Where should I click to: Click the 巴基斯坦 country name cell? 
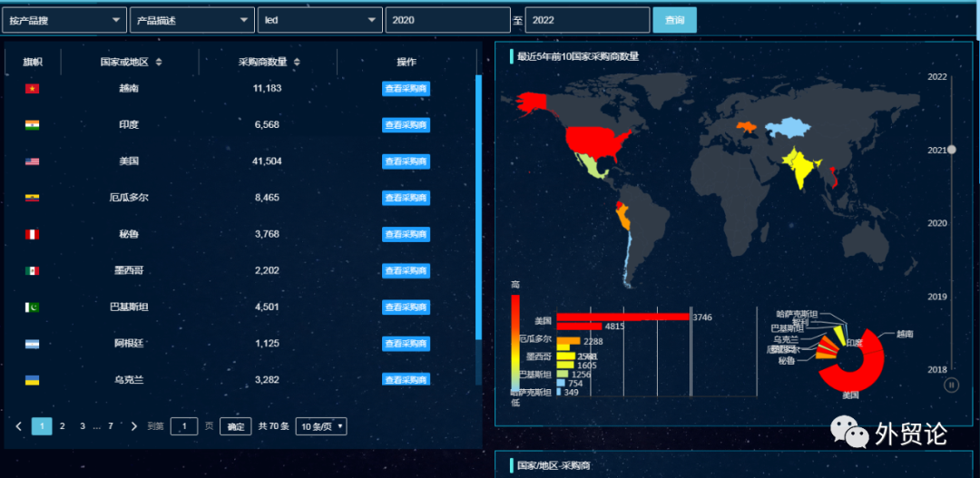(x=129, y=307)
